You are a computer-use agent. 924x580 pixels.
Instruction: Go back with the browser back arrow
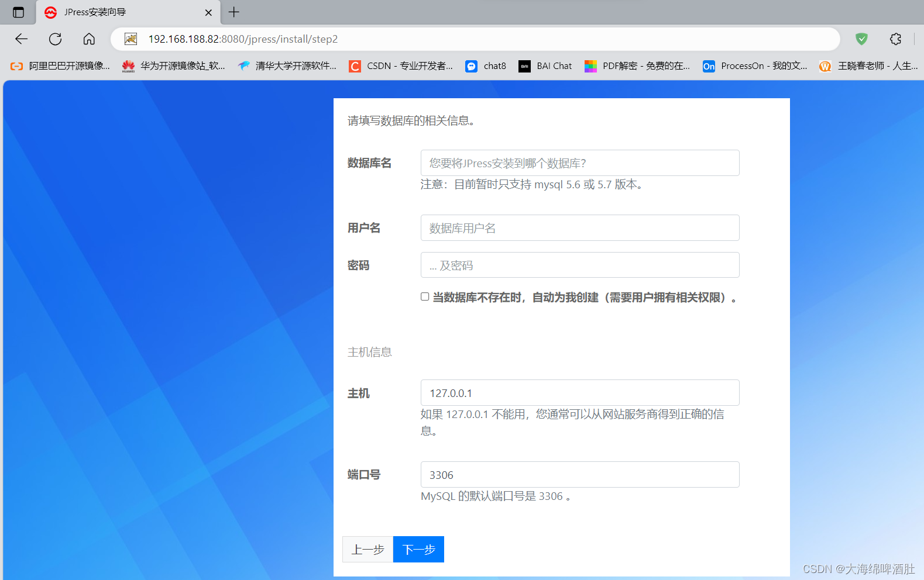pyautogui.click(x=22, y=39)
